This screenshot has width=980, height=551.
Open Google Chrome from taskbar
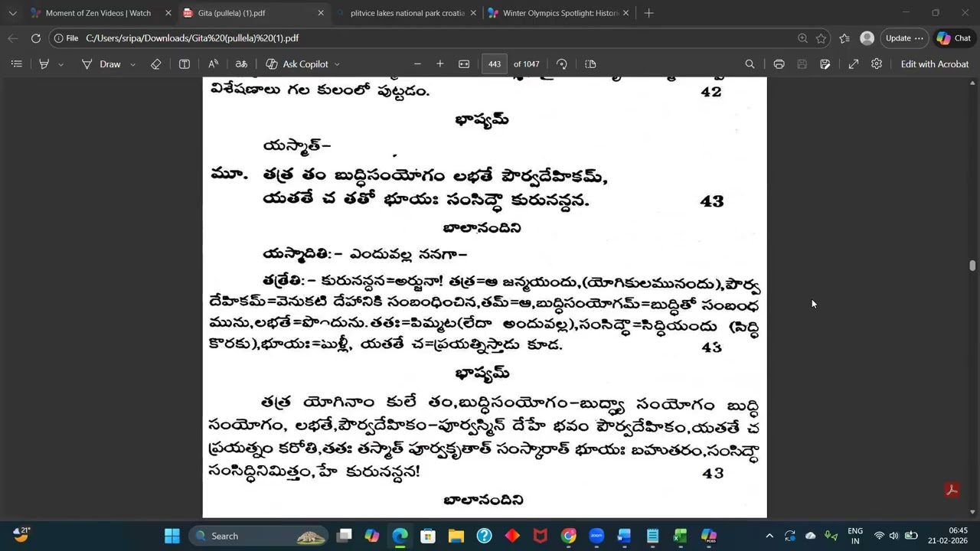pyautogui.click(x=568, y=536)
